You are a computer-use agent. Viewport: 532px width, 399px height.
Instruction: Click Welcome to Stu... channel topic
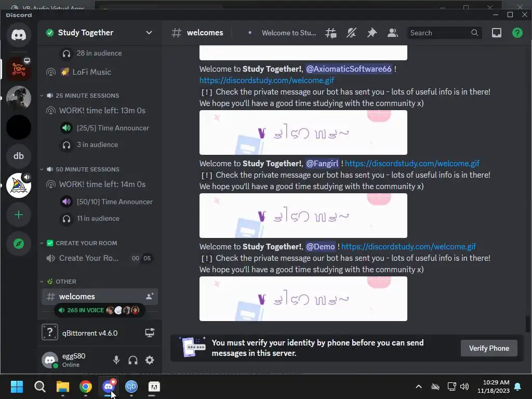[x=289, y=33]
